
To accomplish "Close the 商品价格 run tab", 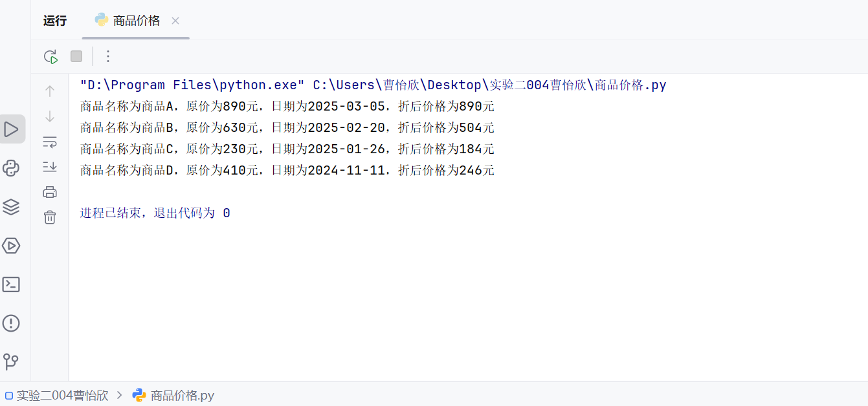I will [x=175, y=21].
